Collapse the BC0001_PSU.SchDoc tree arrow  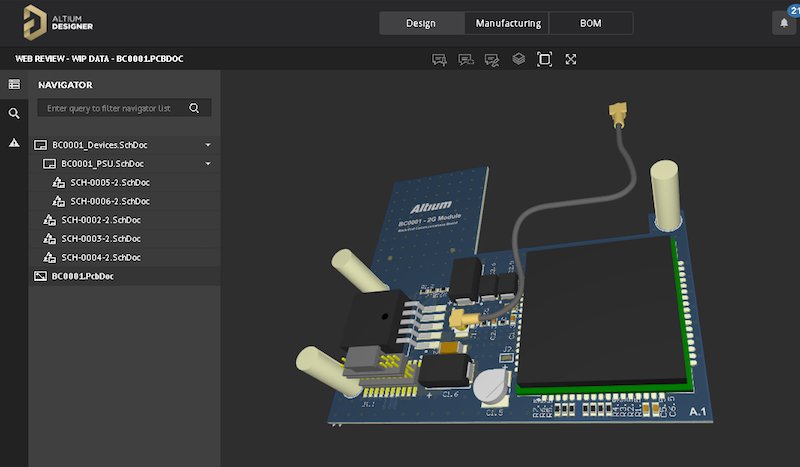208,164
